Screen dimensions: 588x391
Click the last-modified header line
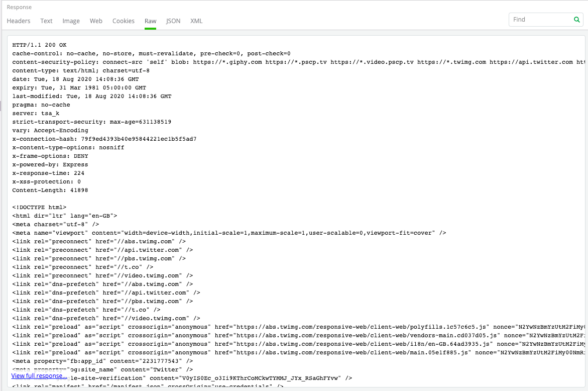92,96
